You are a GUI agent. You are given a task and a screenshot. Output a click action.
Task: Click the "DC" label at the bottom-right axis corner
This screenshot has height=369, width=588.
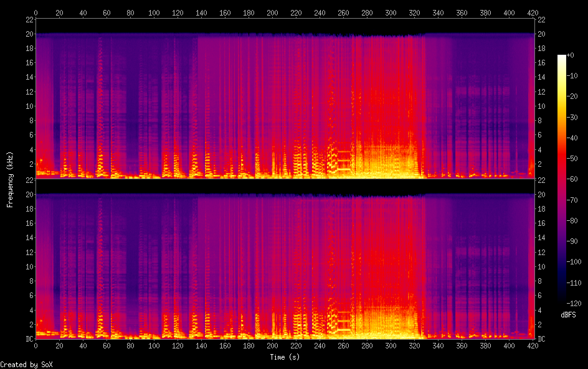click(x=542, y=339)
